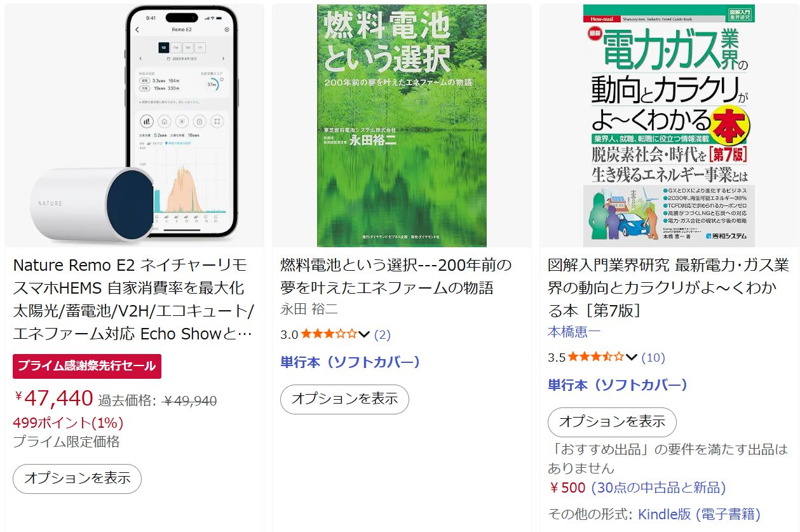Open the 燃料電池という選択 book title link
Screen dimensions: 800x532
(396, 276)
